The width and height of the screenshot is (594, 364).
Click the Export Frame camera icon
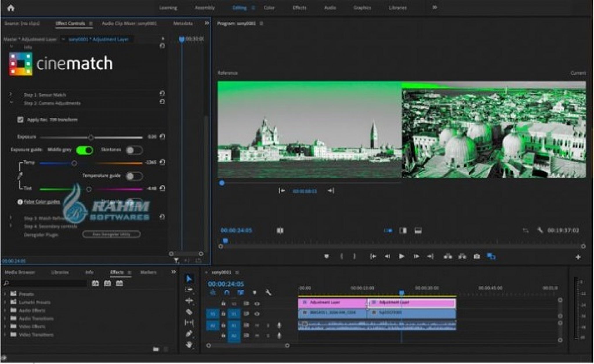477,257
